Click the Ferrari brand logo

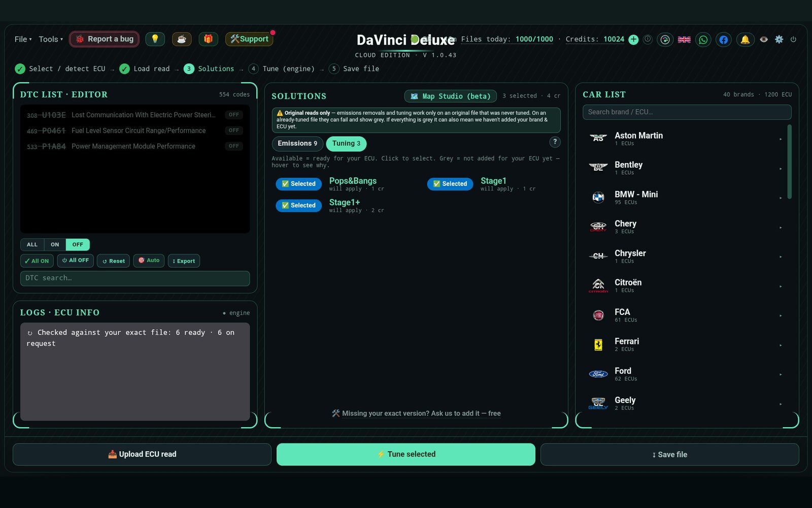pyautogui.click(x=598, y=344)
